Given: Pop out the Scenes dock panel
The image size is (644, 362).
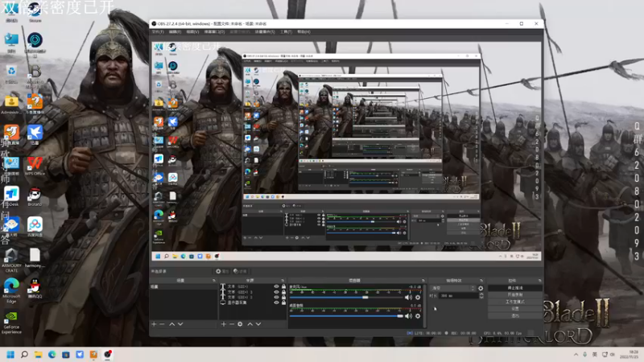Looking at the screenshot, I should tap(214, 281).
